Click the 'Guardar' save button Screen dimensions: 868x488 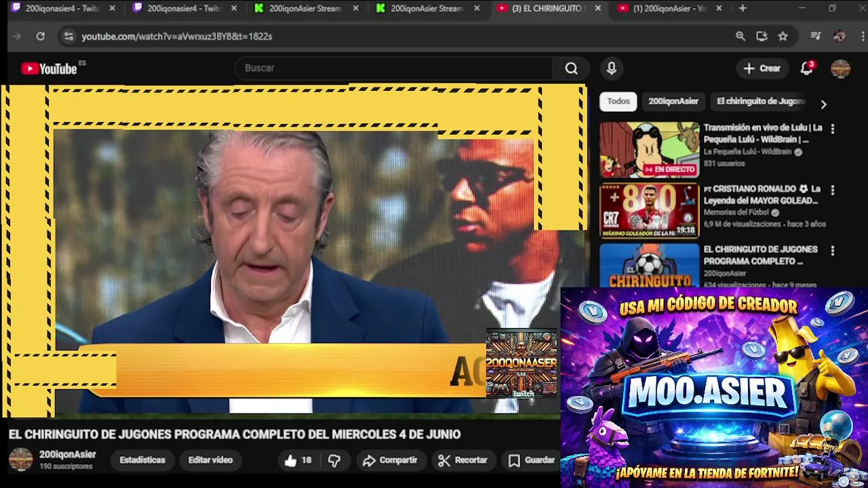click(x=532, y=460)
